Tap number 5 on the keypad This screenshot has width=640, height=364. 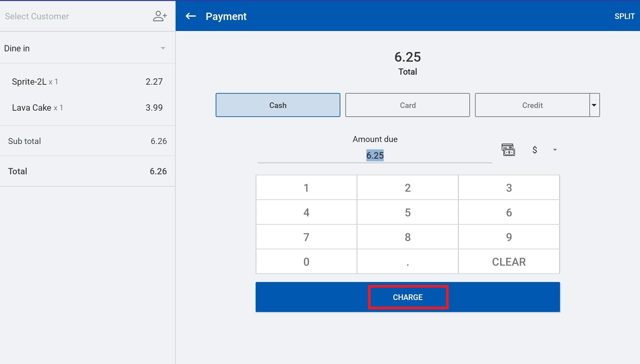(x=407, y=212)
